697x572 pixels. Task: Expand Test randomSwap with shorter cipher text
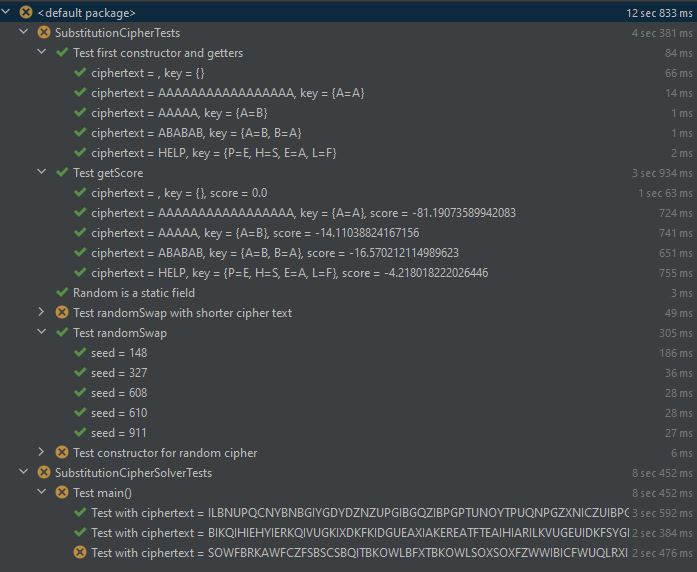click(41, 312)
